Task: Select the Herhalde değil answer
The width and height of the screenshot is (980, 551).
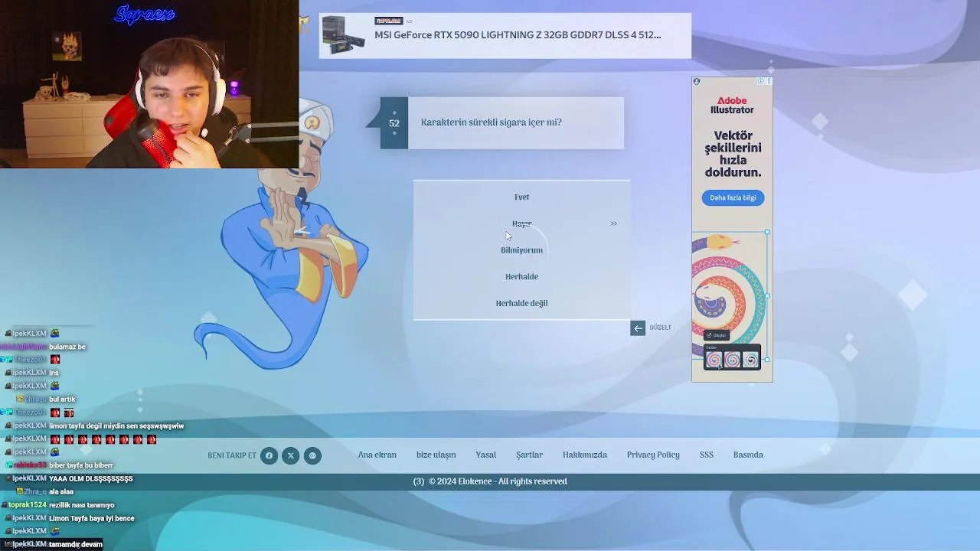Action: (521, 303)
